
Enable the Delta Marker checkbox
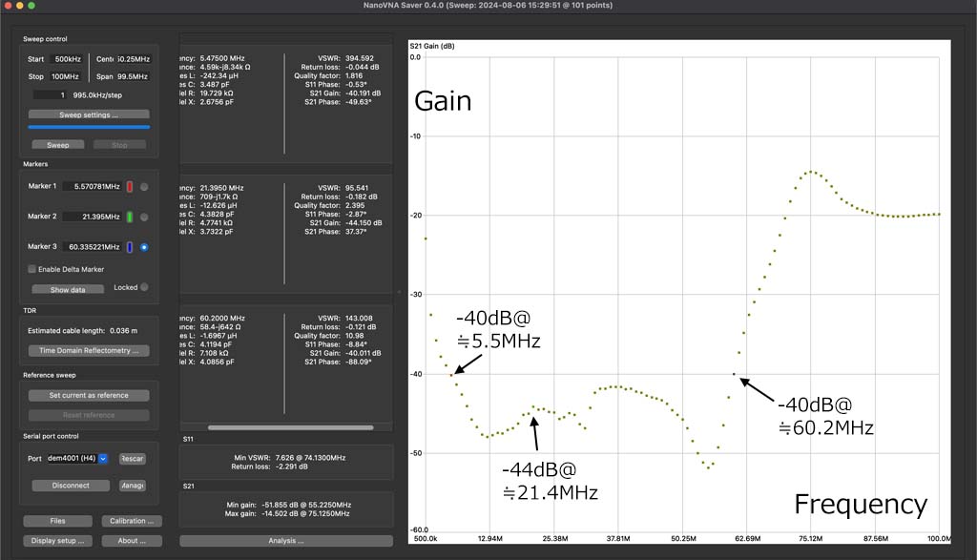(32, 269)
